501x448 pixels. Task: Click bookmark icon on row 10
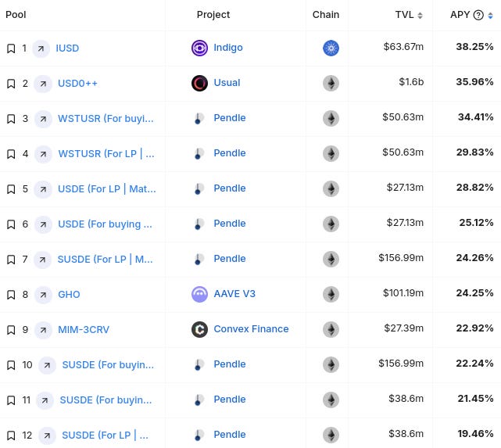tap(11, 365)
